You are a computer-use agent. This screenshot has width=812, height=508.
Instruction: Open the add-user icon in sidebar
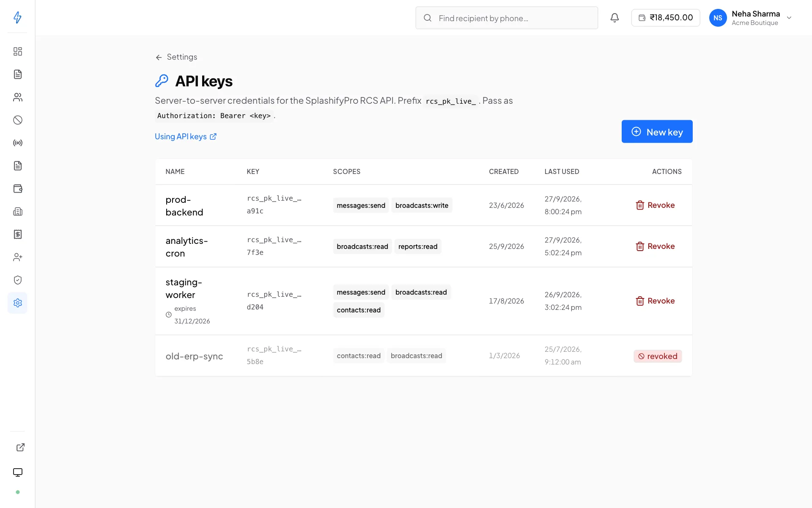click(x=17, y=257)
